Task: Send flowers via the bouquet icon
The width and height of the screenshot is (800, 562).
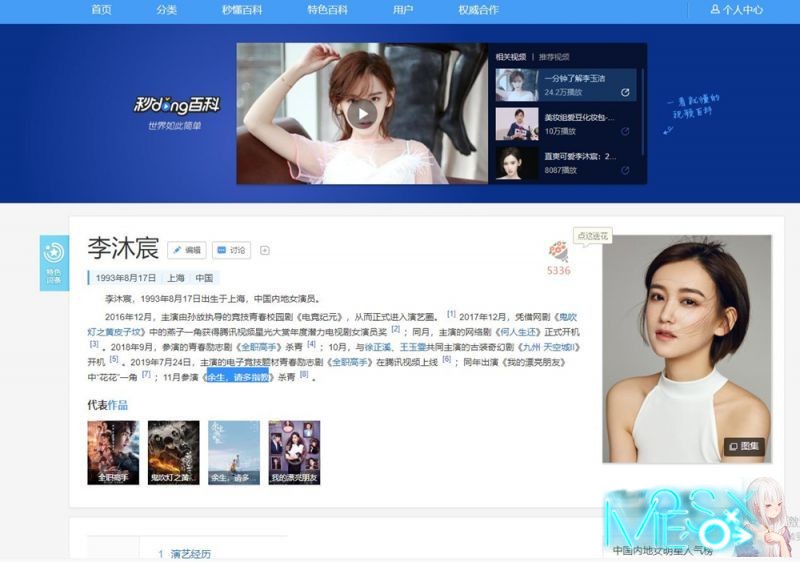Action: pyautogui.click(x=558, y=251)
